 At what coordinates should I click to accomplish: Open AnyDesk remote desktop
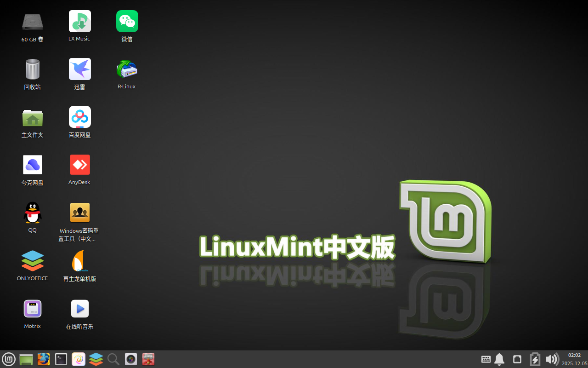point(79,164)
